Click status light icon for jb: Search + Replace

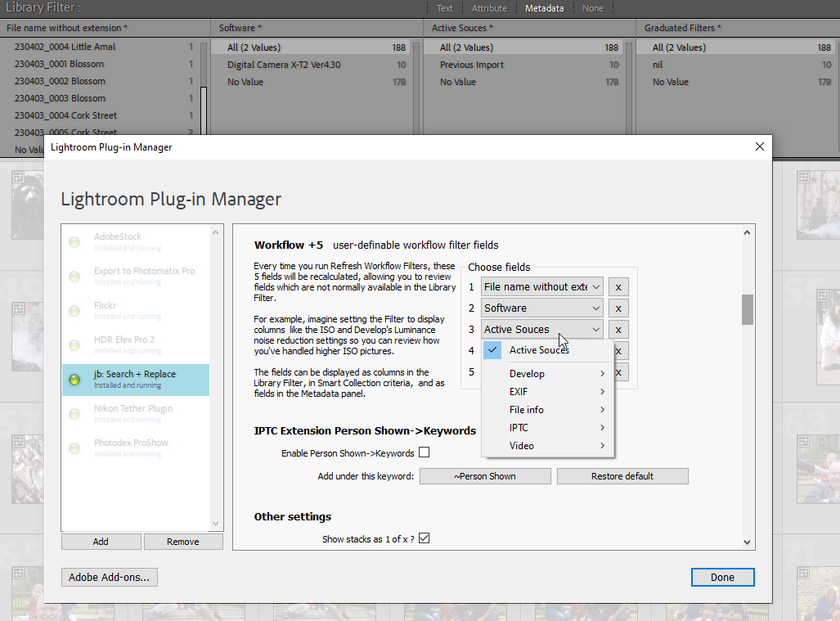coord(74,380)
